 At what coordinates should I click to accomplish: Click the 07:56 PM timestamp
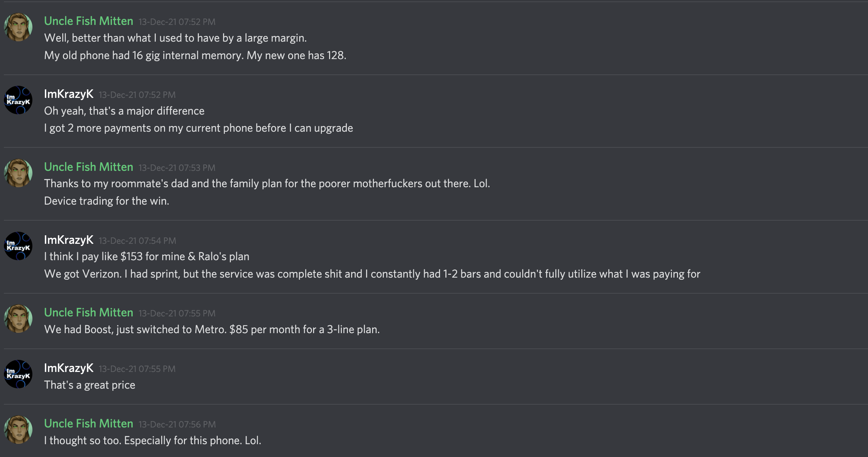tap(177, 424)
